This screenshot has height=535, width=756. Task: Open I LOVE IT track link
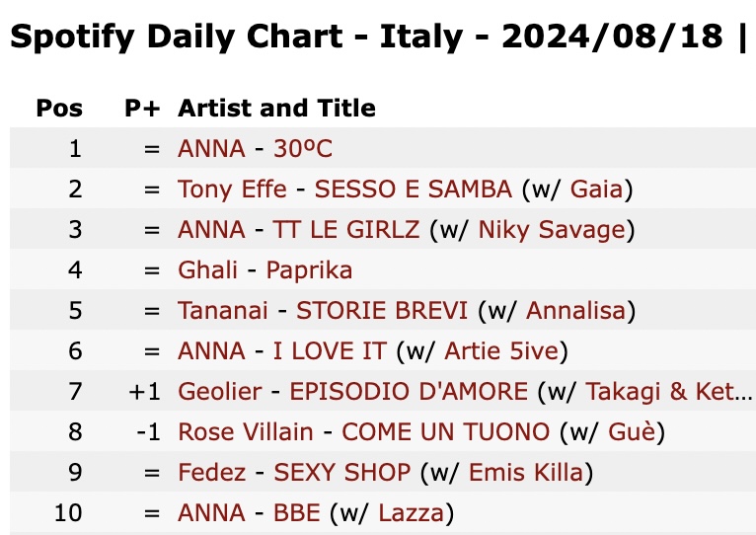[330, 350]
